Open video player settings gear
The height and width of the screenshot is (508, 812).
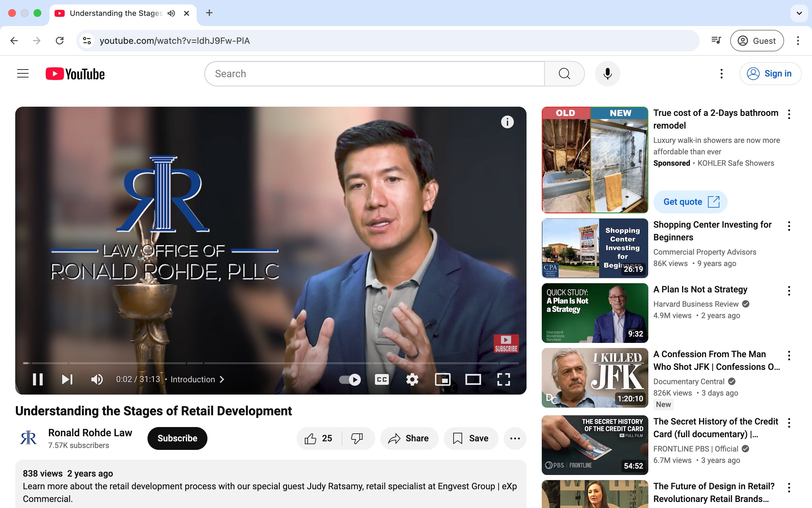(x=412, y=379)
